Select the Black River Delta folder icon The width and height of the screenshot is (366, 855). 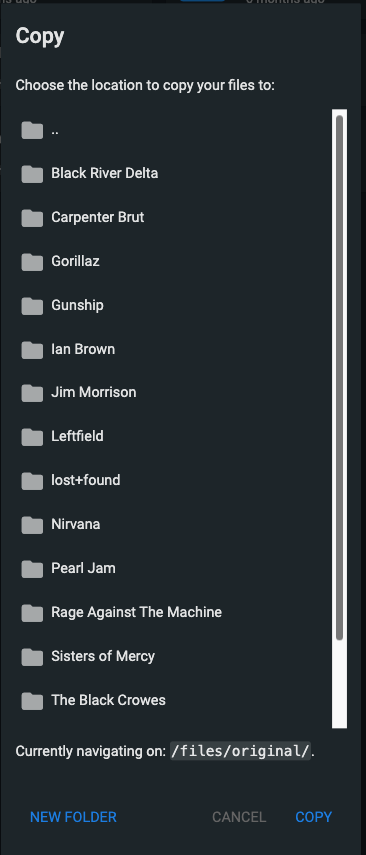point(32,174)
